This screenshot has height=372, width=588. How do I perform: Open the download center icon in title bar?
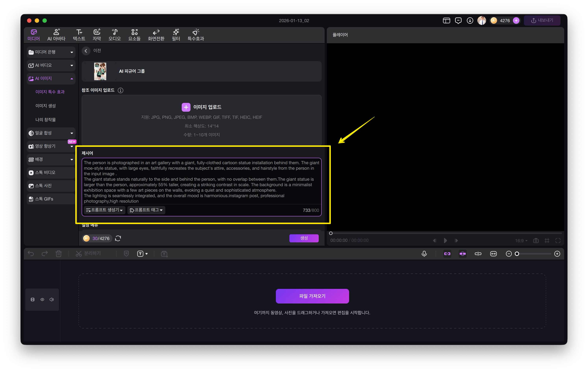pos(470,21)
